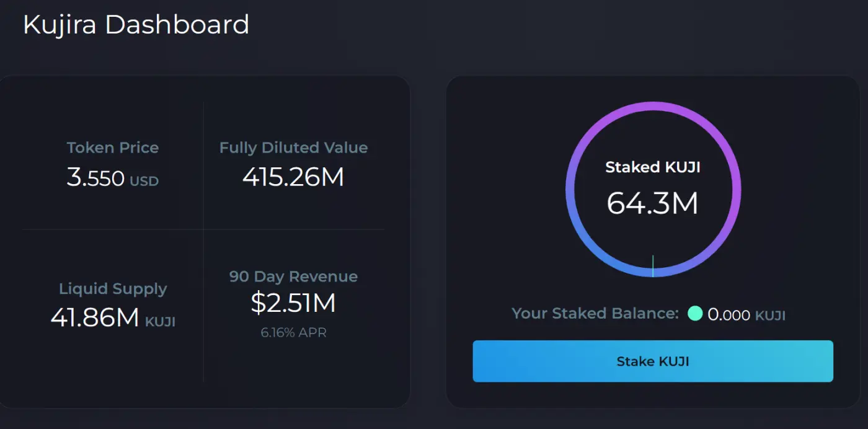
Task: Click the USD unit beside token price
Action: 144,182
